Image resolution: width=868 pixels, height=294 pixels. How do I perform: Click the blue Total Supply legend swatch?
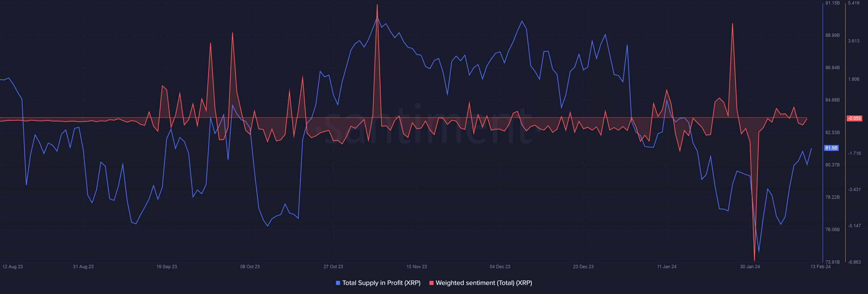click(x=338, y=283)
